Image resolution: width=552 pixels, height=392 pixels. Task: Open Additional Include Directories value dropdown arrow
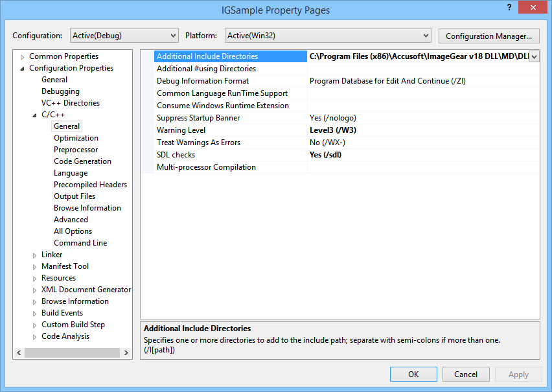(534, 57)
